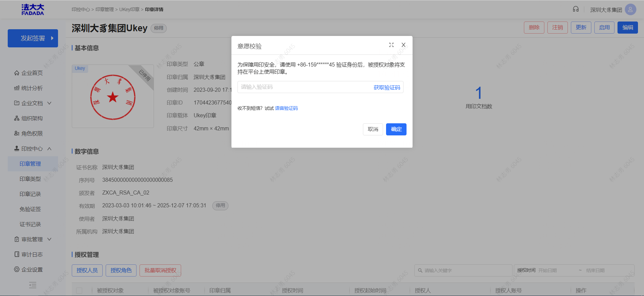Click the 审批管理 clipboard icon
The width and height of the screenshot is (644, 296).
click(x=17, y=239)
